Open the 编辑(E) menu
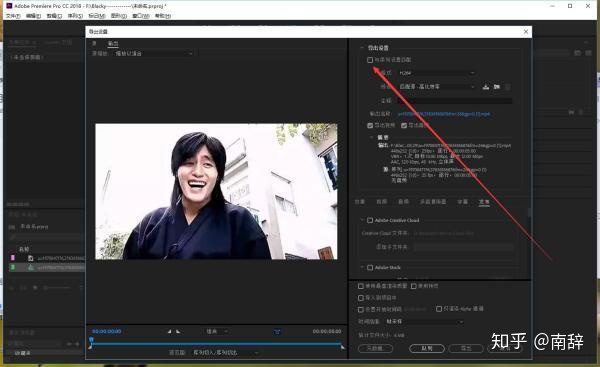Screen dimensions: 600x367 [x=34, y=16]
